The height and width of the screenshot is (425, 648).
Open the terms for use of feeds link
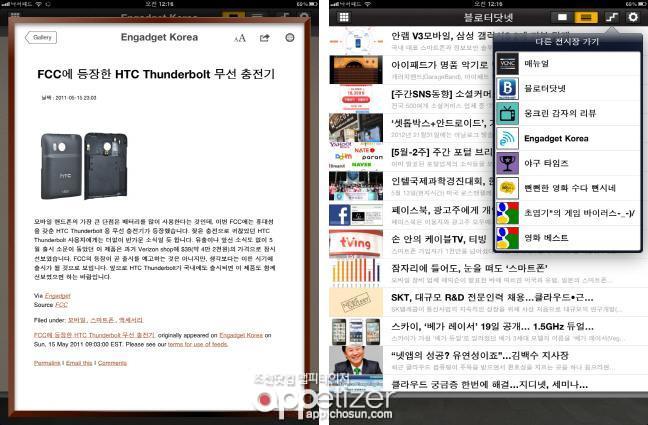point(198,344)
